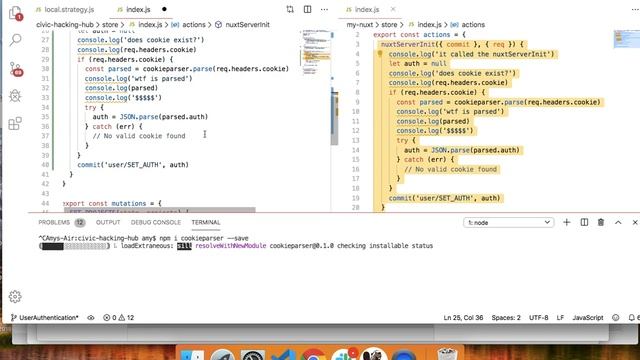Expand left actions breadcrumb symbol
This screenshot has height=360, width=640.
[x=193, y=24]
